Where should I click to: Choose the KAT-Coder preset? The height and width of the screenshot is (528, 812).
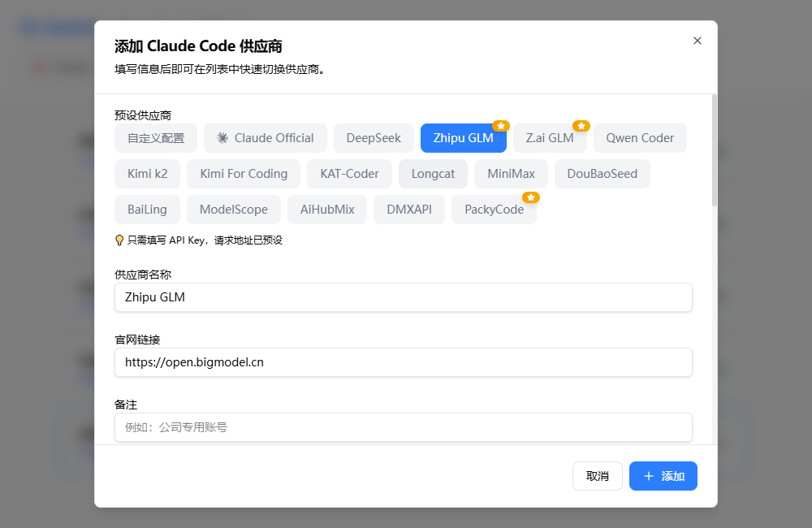(349, 174)
